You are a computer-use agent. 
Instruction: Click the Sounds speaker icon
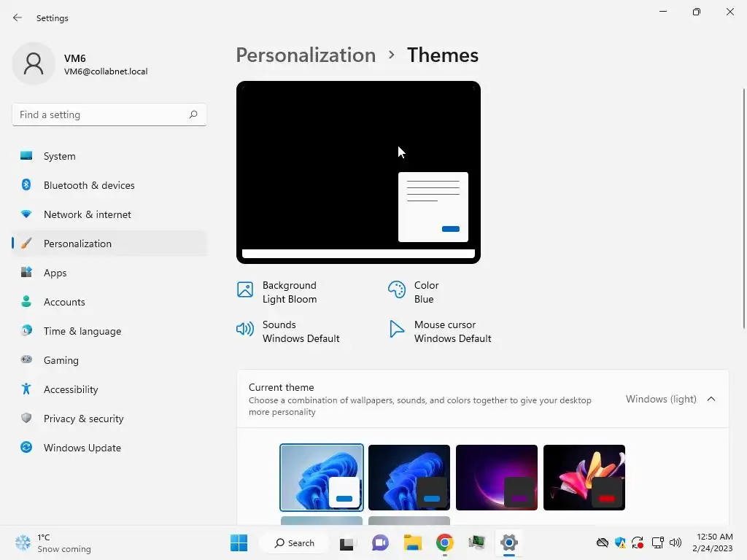[245, 329]
